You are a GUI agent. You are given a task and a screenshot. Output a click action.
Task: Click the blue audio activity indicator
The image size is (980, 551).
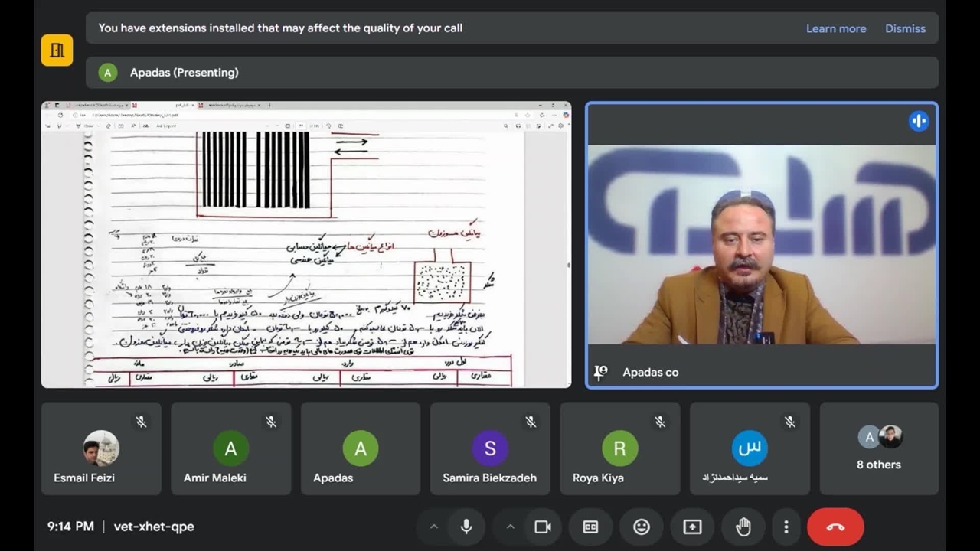pos(918,121)
